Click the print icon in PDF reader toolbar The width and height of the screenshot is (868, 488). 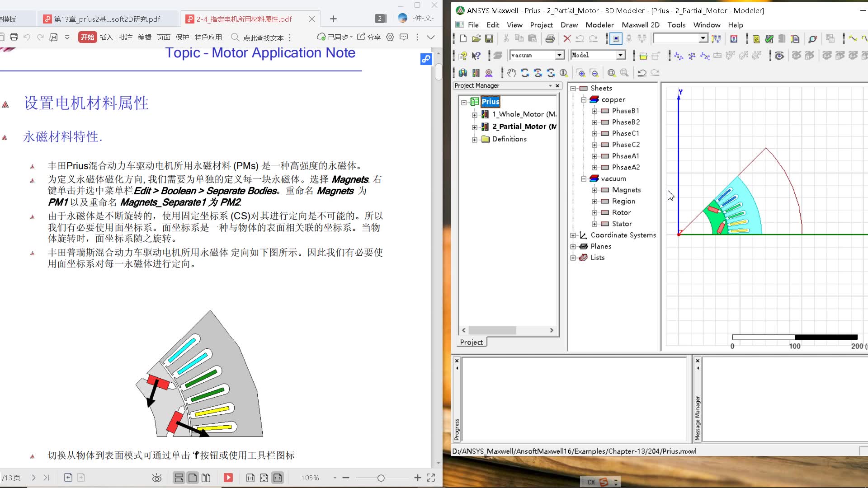coord(14,37)
